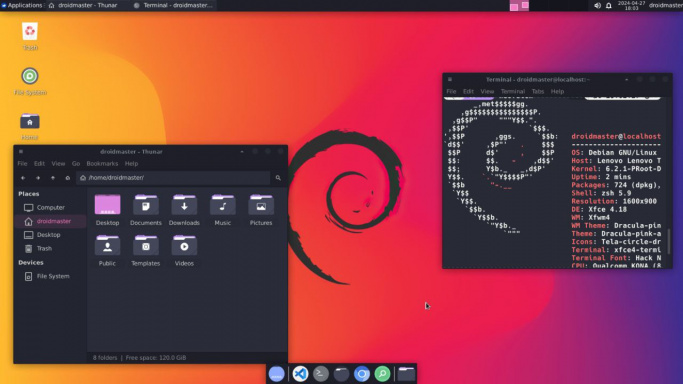
Task: Open the web browser dock icon
Action: click(362, 374)
